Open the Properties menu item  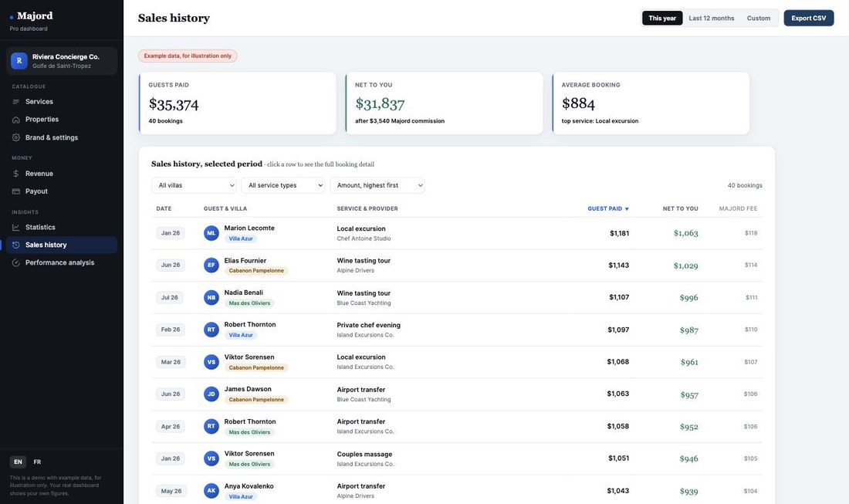pyautogui.click(x=62, y=120)
